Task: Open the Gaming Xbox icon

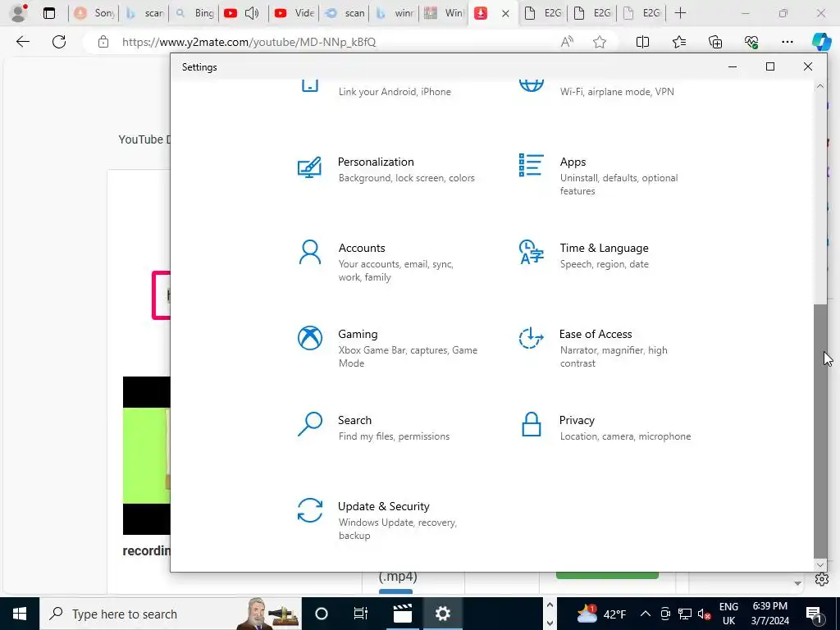Action: click(x=309, y=338)
